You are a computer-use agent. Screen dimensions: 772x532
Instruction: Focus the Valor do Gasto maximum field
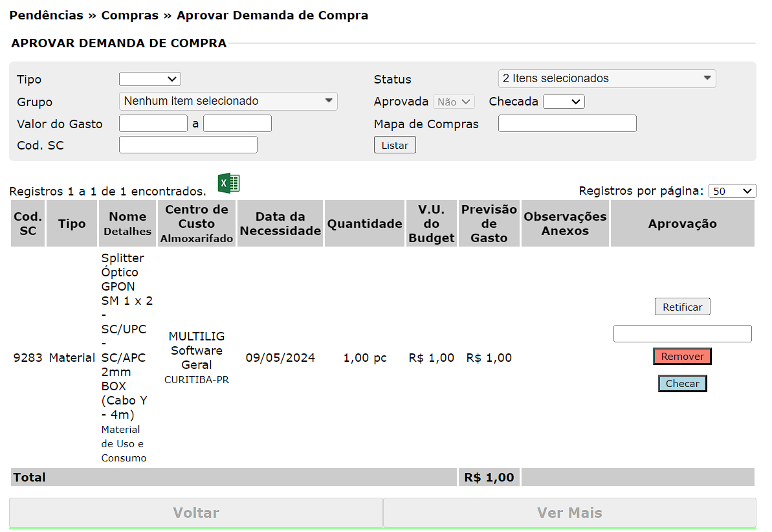click(x=237, y=123)
